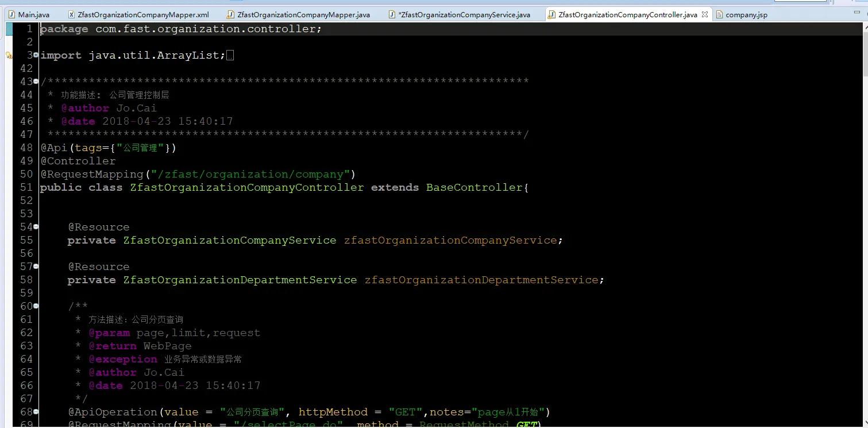Click the 'extends' keyword on line 51
This screenshot has height=428, width=868.
(x=395, y=187)
